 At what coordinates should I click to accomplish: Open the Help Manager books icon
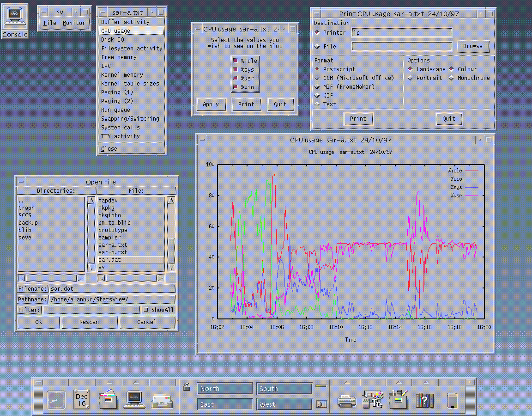tap(425, 400)
